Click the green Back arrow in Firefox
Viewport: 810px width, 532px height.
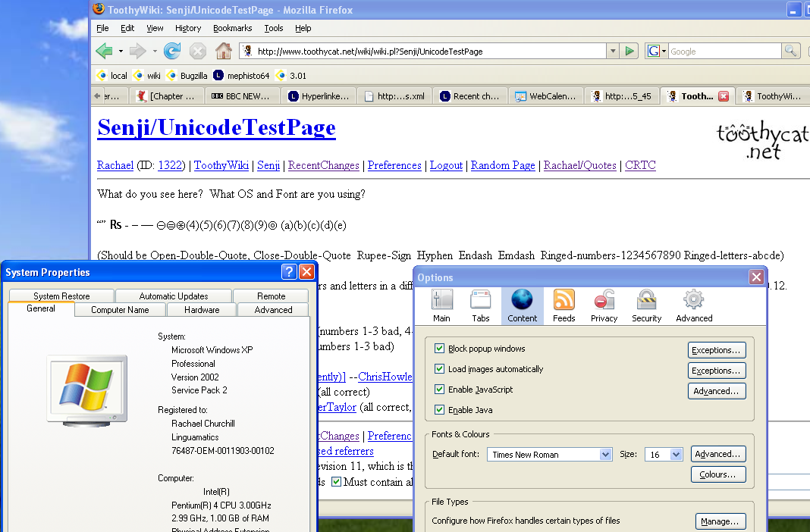coord(105,51)
